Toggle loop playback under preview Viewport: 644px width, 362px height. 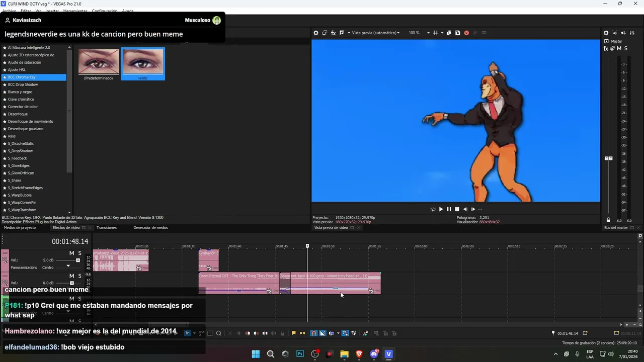pyautogui.click(x=433, y=209)
